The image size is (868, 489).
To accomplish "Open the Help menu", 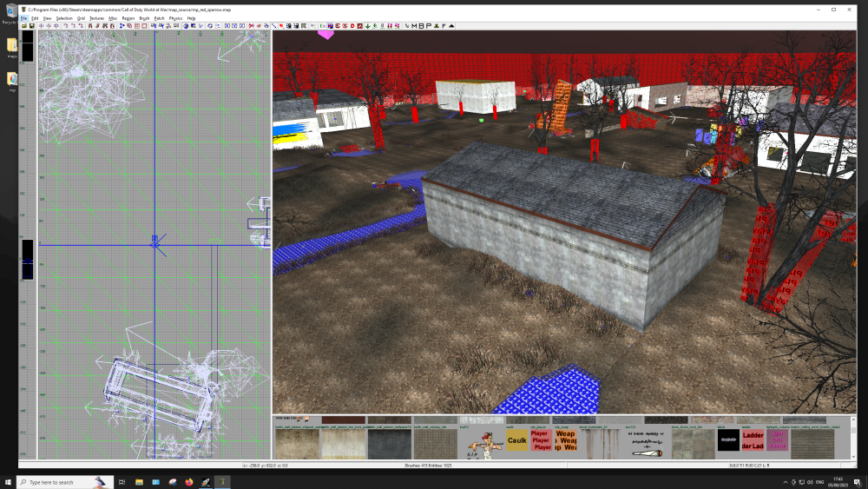I will pyautogui.click(x=191, y=18).
